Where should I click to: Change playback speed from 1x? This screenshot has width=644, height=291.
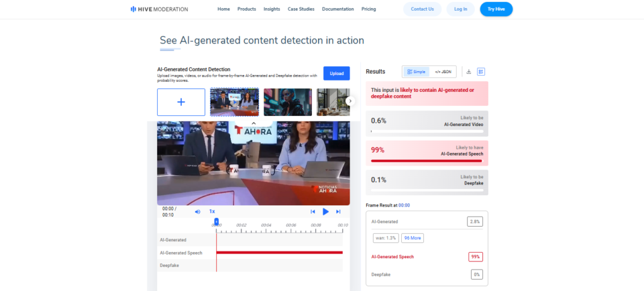click(212, 212)
